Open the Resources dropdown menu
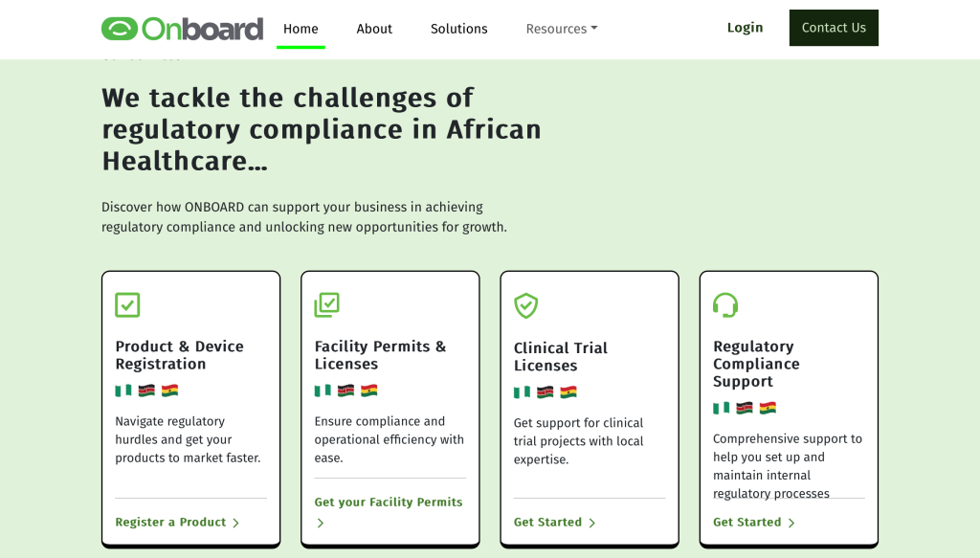The height and width of the screenshot is (558, 980). (562, 29)
